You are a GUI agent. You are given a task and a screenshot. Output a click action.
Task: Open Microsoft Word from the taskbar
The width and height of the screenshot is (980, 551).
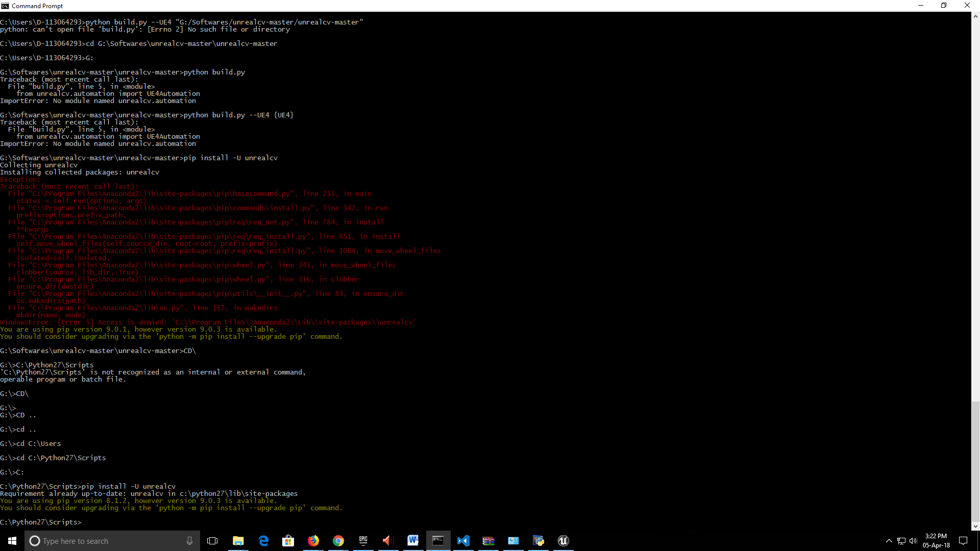413,541
